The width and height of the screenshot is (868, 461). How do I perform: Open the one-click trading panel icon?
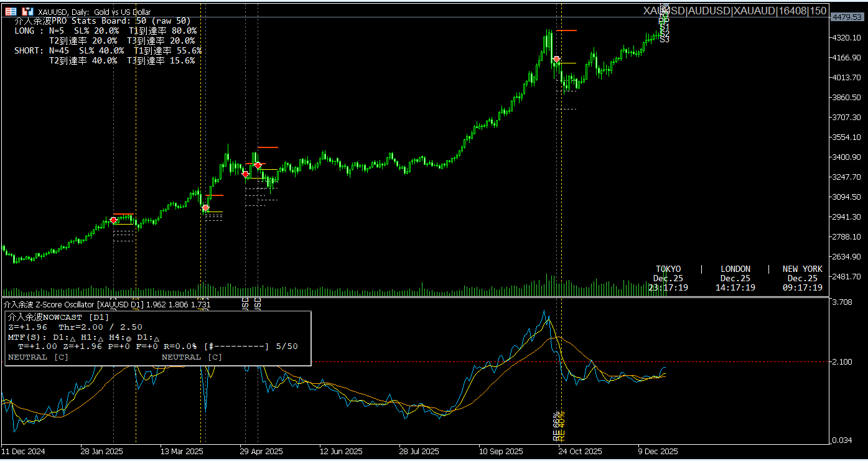click(x=27, y=12)
